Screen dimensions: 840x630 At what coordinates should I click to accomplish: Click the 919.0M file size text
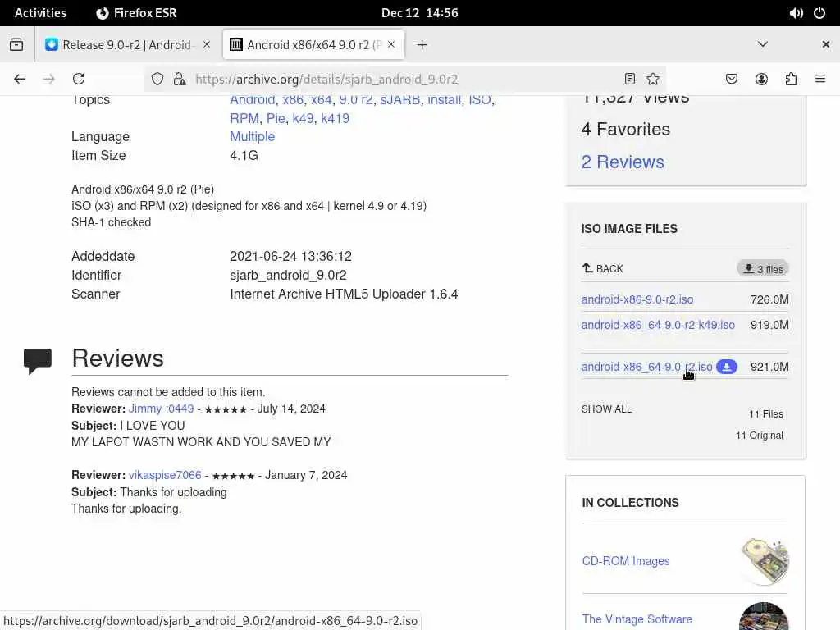[769, 325]
